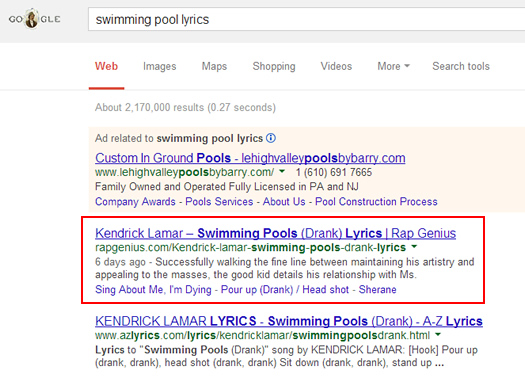Open the About Us sitelink
This screenshot has height=382, width=525.
284,202
